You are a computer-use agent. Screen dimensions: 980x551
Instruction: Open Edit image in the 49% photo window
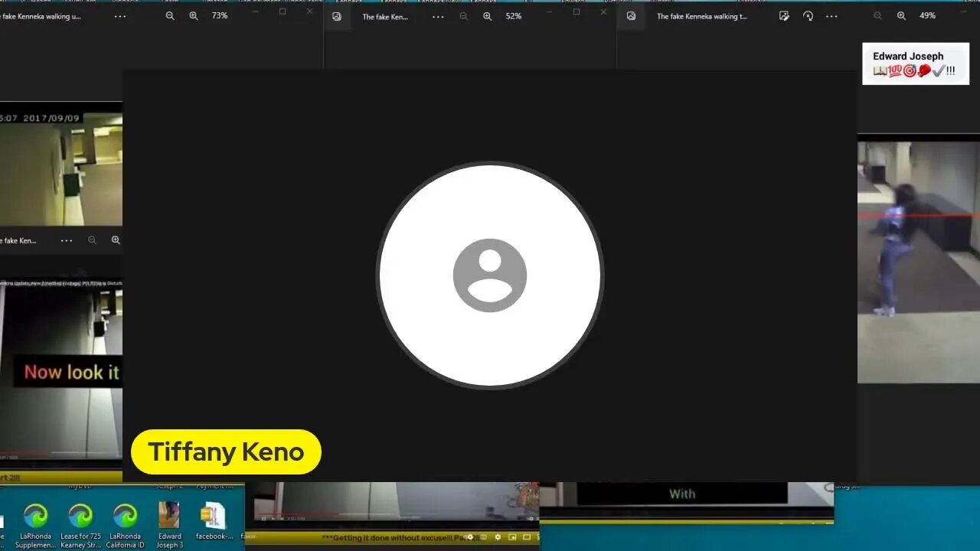click(784, 16)
